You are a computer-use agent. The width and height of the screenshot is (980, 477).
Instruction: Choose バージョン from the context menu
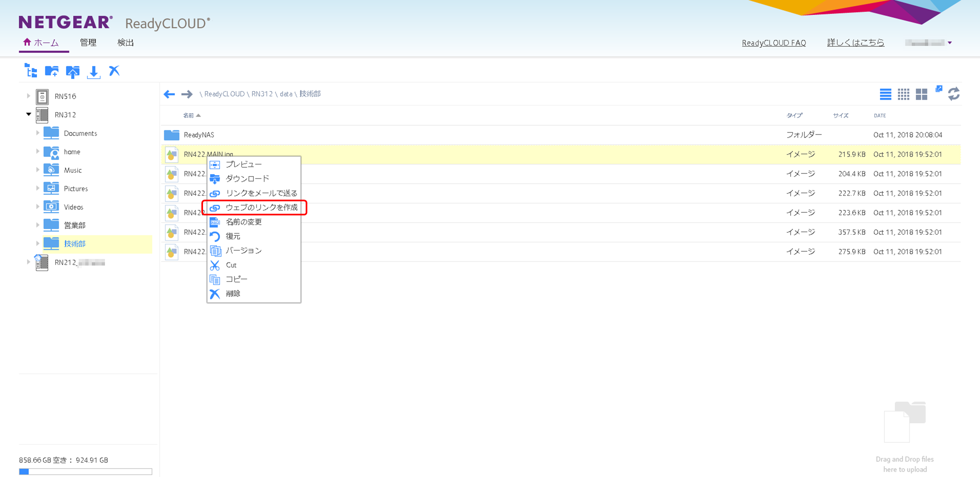[254, 251]
